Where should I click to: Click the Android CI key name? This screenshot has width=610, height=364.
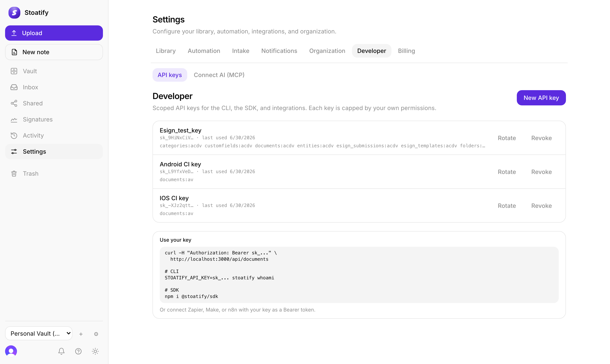click(x=180, y=164)
